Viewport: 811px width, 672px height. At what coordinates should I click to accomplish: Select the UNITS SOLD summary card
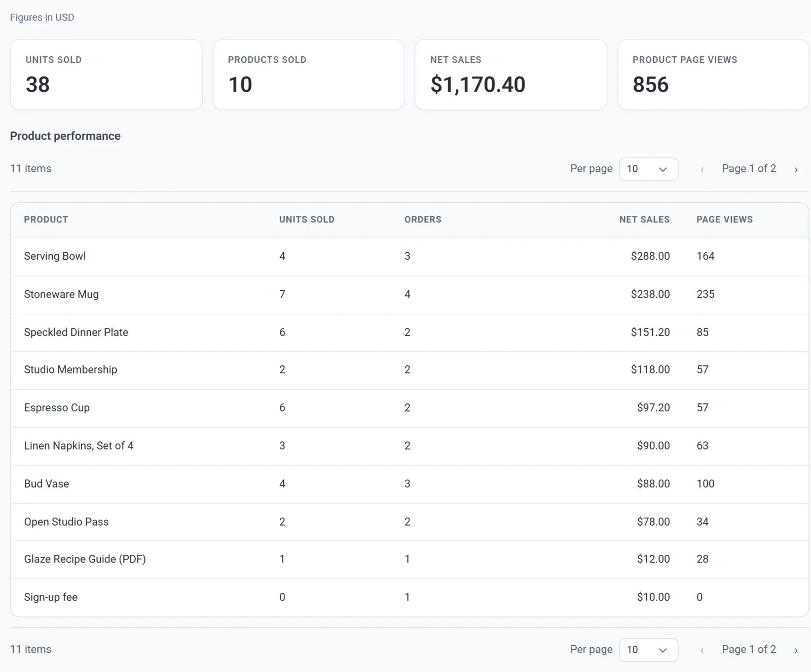click(106, 74)
